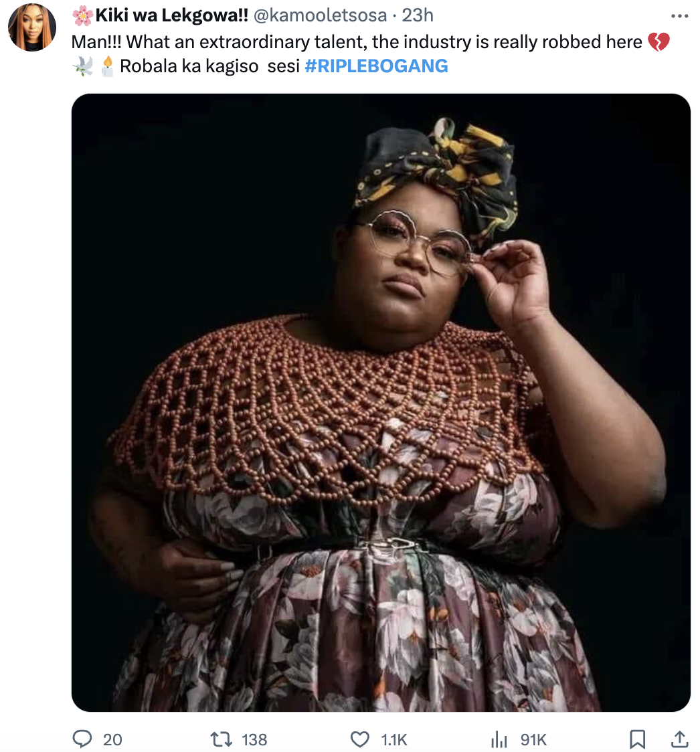The width and height of the screenshot is (700, 752).
Task: Open Kiki wa Lekgowa!! display name link
Action: click(172, 15)
